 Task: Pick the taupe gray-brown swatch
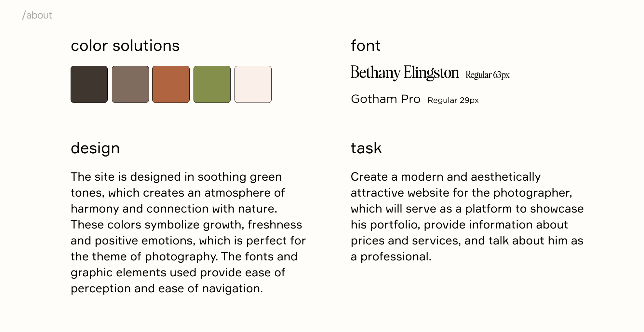pos(130,84)
